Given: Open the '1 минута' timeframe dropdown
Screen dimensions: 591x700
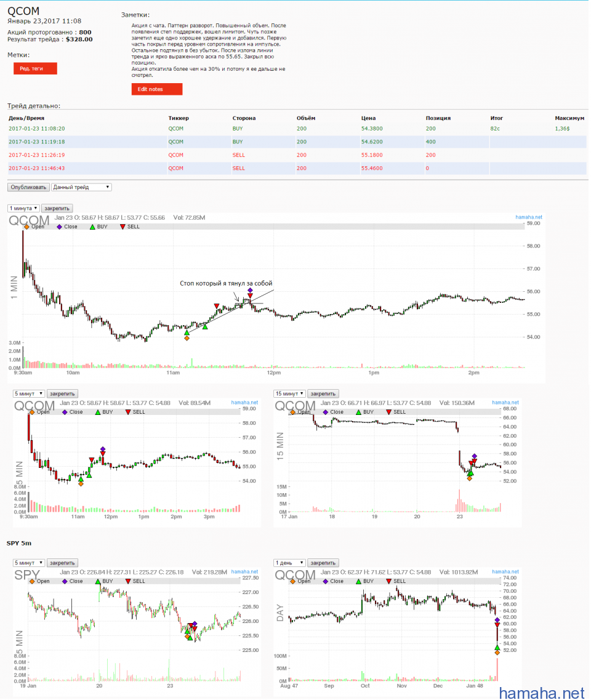Looking at the screenshot, I should point(23,208).
